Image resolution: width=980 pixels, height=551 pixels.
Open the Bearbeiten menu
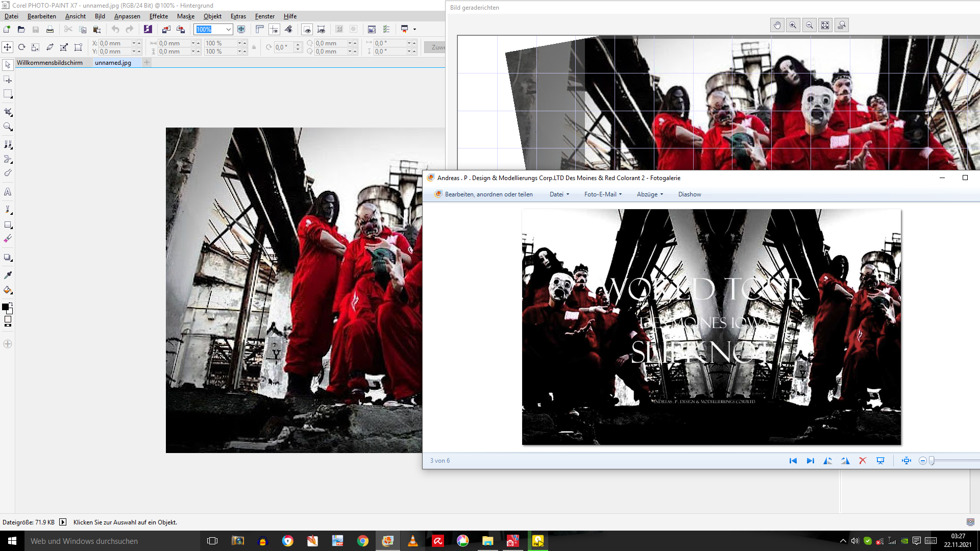[42, 16]
